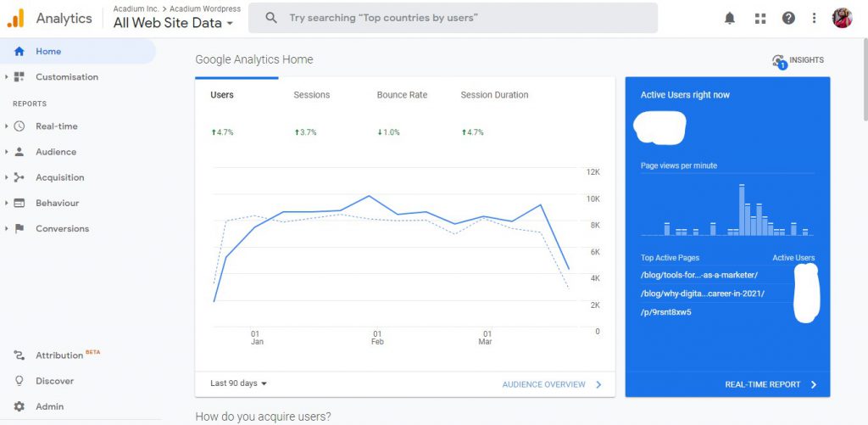This screenshot has height=425, width=868.
Task: Click the Acadium Wordpress breadcrumb text
Action: click(205, 8)
